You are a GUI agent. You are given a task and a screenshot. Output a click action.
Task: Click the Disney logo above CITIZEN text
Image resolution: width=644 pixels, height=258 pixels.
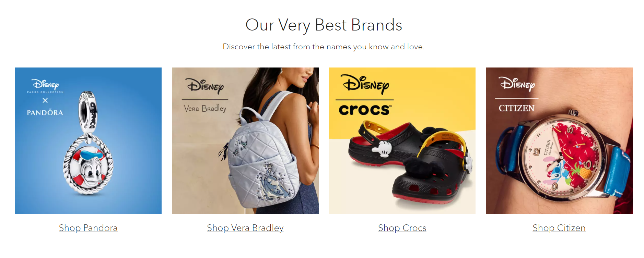pos(517,84)
